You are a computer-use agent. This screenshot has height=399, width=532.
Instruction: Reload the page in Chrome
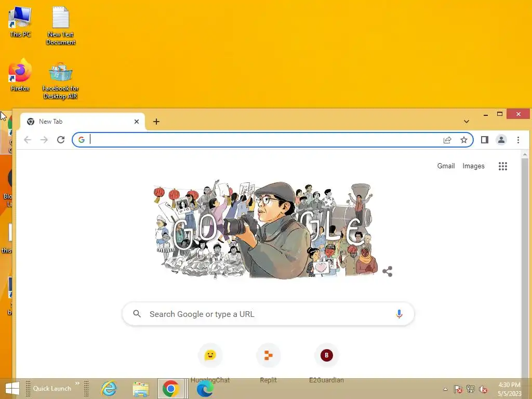pyautogui.click(x=61, y=140)
